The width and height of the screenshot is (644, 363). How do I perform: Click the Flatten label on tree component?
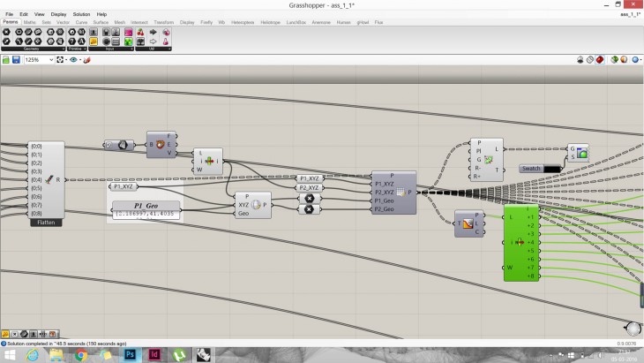(x=48, y=223)
